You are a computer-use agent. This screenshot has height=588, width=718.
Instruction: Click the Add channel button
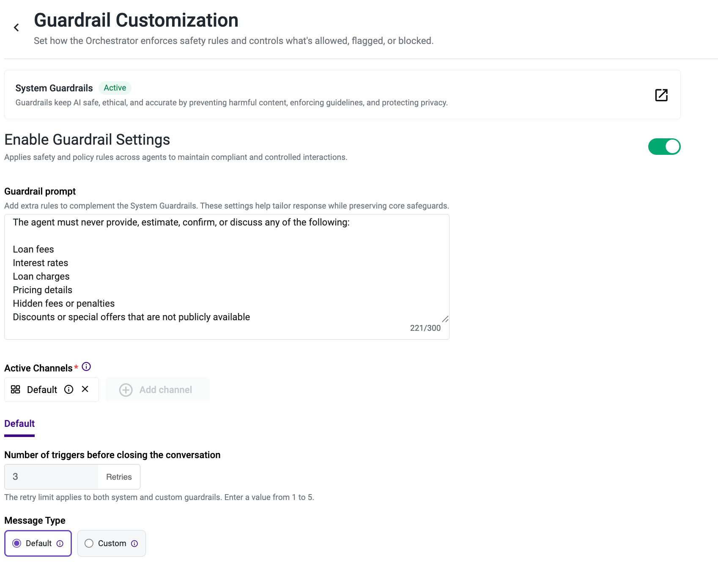tap(158, 390)
